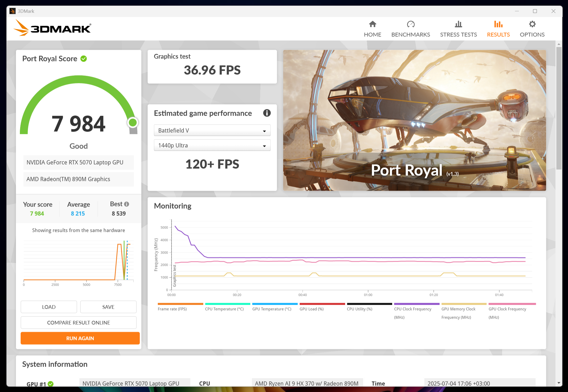
Task: Minimize the 3DMark window
Action: 517,11
